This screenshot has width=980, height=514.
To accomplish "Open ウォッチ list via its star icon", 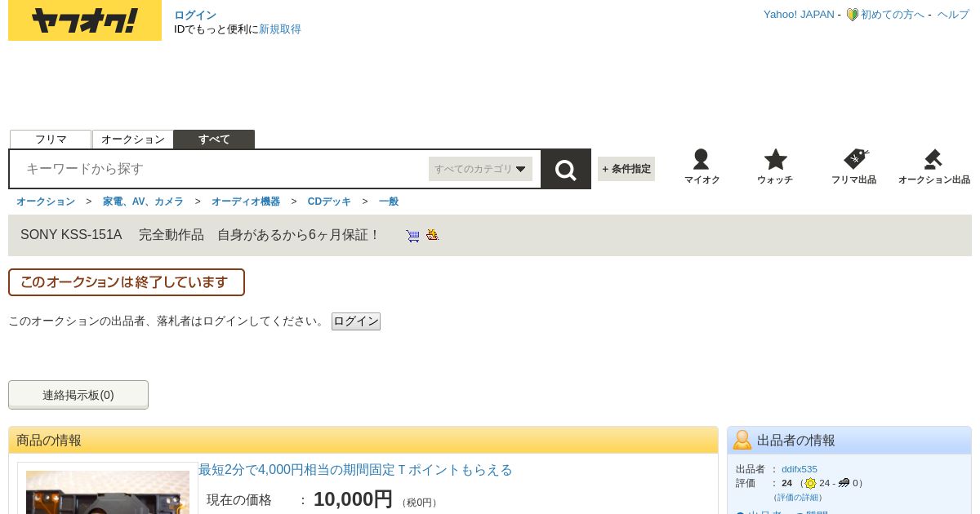I will 775,159.
